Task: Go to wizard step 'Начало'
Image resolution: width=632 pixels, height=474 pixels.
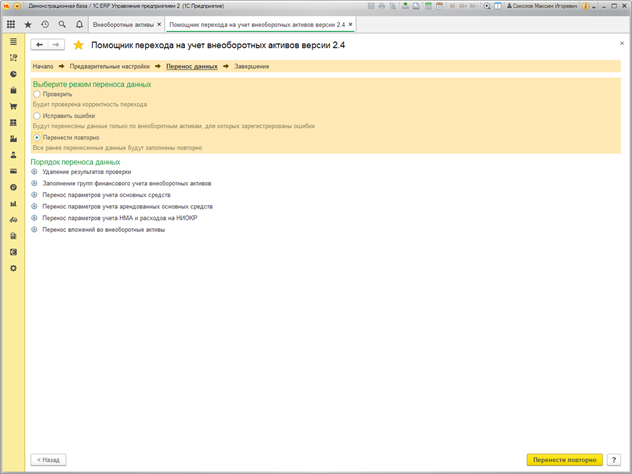Action: [43, 66]
